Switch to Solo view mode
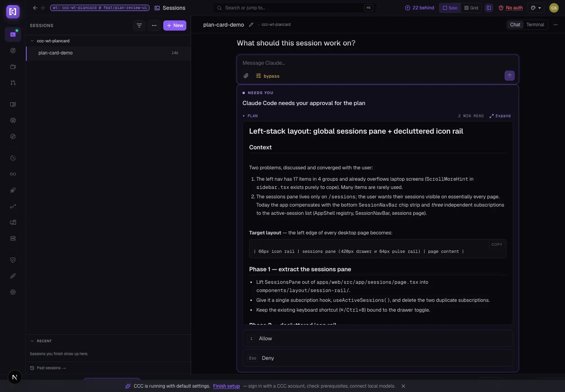 click(x=450, y=8)
